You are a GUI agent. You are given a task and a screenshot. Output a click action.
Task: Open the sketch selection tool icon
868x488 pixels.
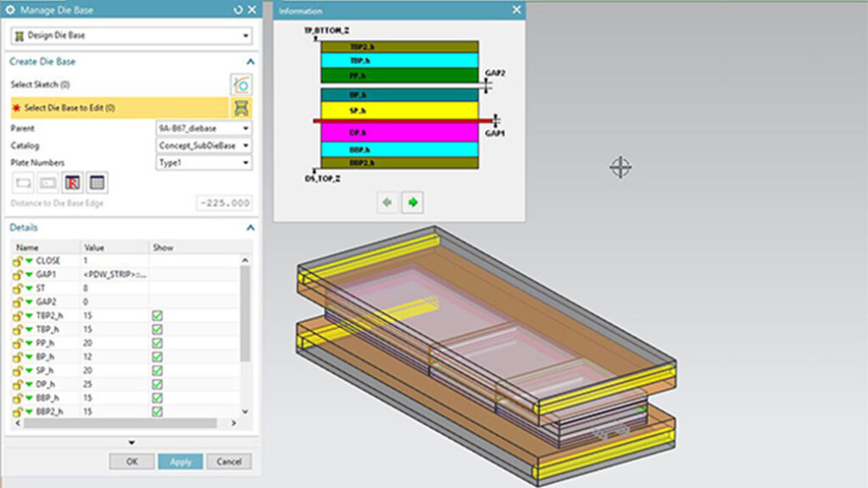240,83
